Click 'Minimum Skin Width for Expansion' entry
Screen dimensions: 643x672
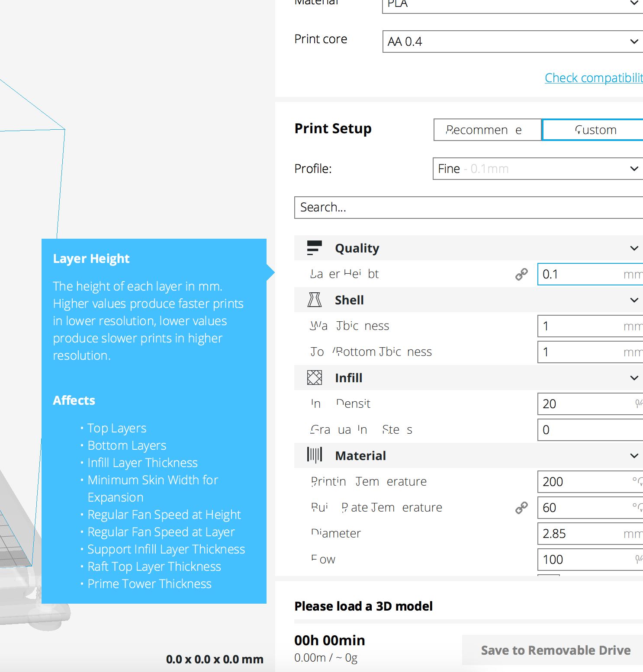(153, 489)
